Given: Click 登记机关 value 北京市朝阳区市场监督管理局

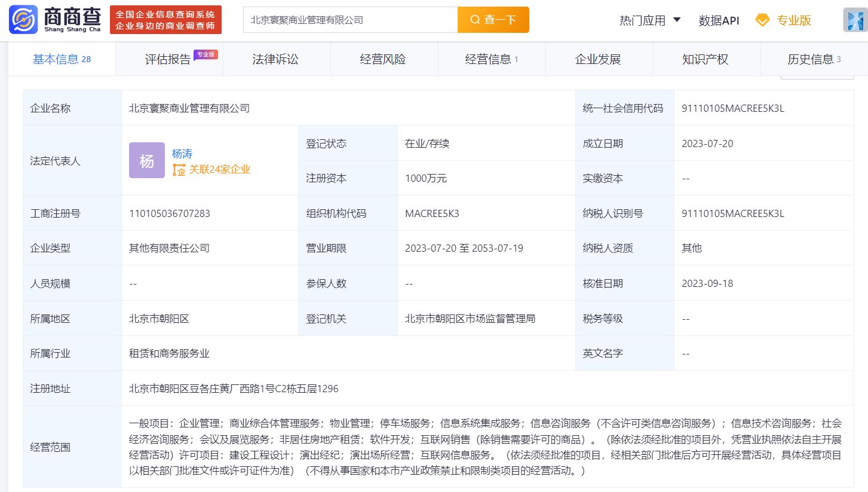Looking at the screenshot, I should point(470,319).
